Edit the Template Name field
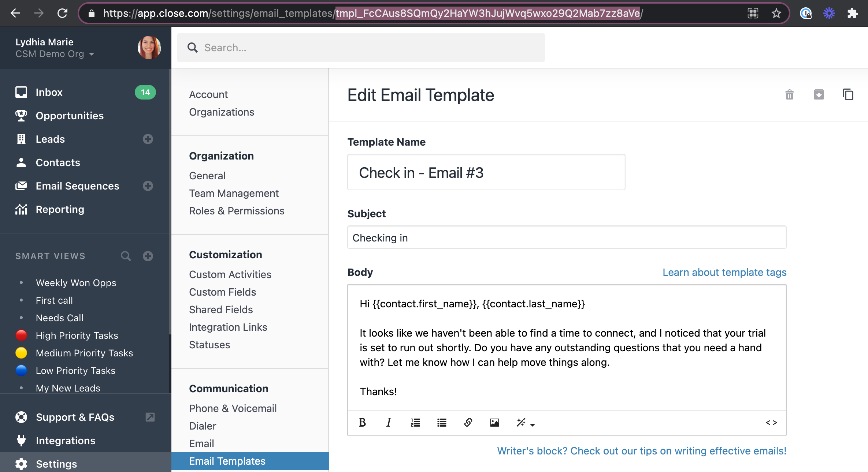The height and width of the screenshot is (472, 868). [x=486, y=172]
